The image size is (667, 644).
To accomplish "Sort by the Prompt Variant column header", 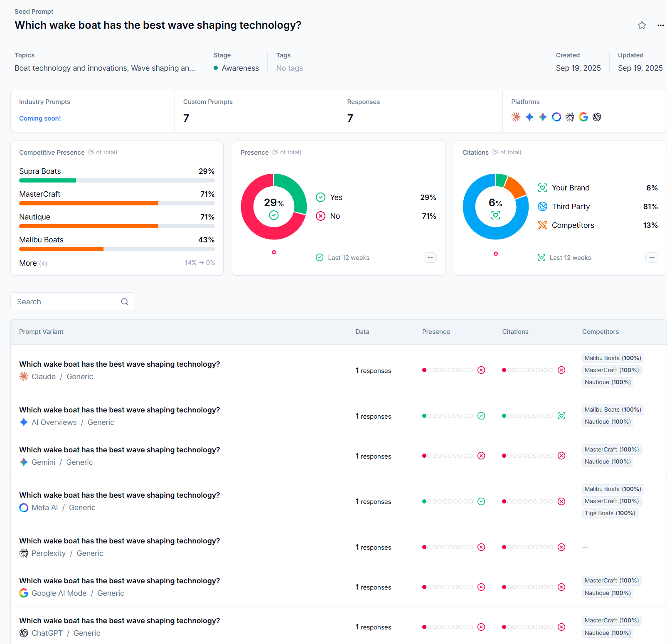I will (41, 332).
